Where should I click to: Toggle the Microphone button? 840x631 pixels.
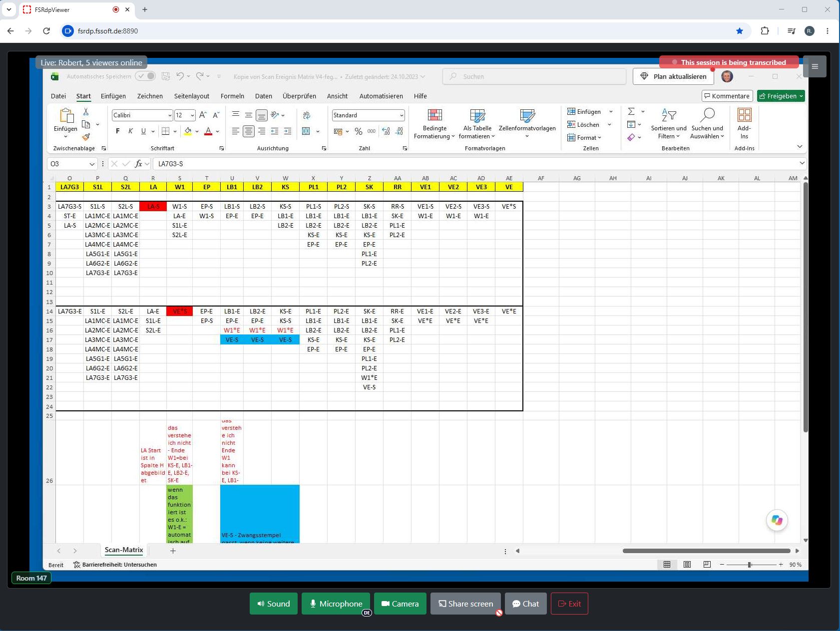pos(336,604)
